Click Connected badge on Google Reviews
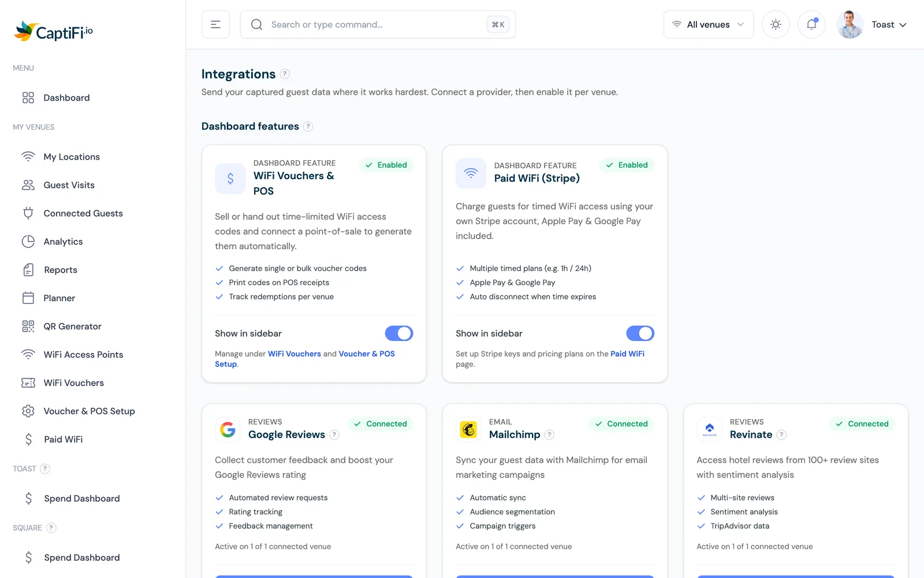Screen dimensions: 924x578 (380, 424)
